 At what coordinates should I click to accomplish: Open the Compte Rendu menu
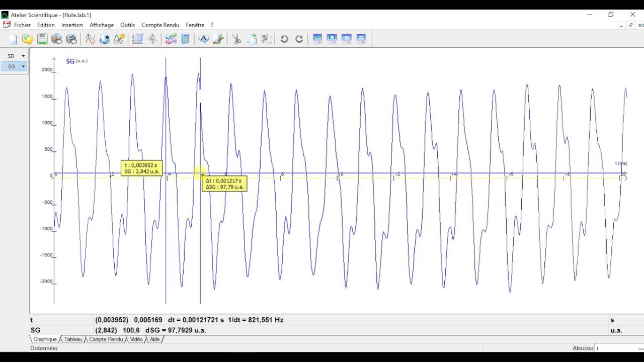(160, 25)
